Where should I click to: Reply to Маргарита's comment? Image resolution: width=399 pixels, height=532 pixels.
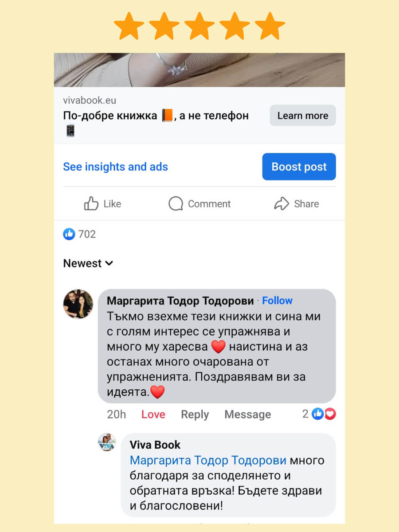coord(195,415)
